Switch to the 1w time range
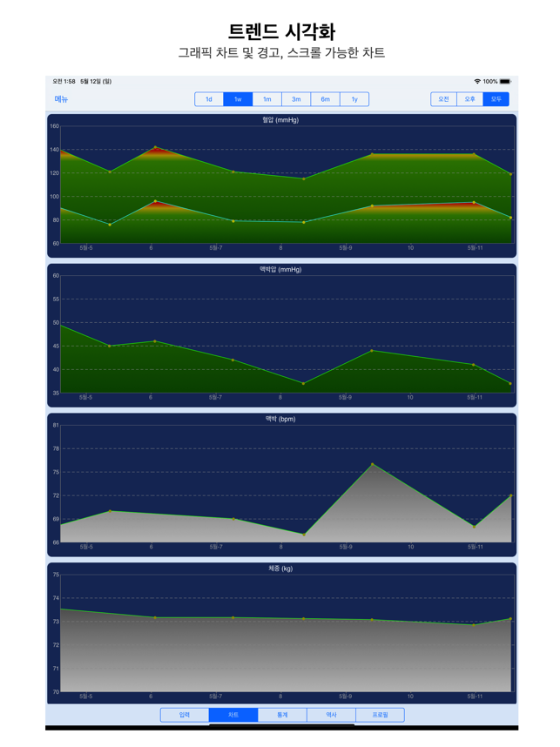The height and width of the screenshot is (747, 560). (x=238, y=99)
